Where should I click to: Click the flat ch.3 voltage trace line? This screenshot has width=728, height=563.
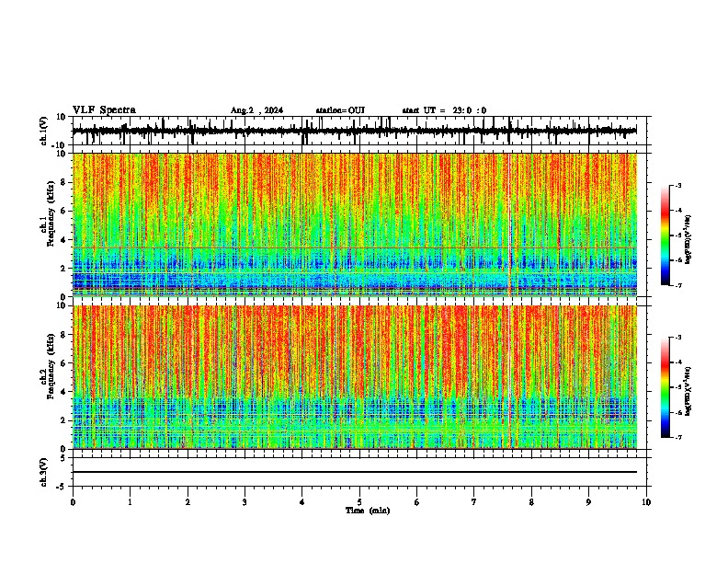(355, 472)
